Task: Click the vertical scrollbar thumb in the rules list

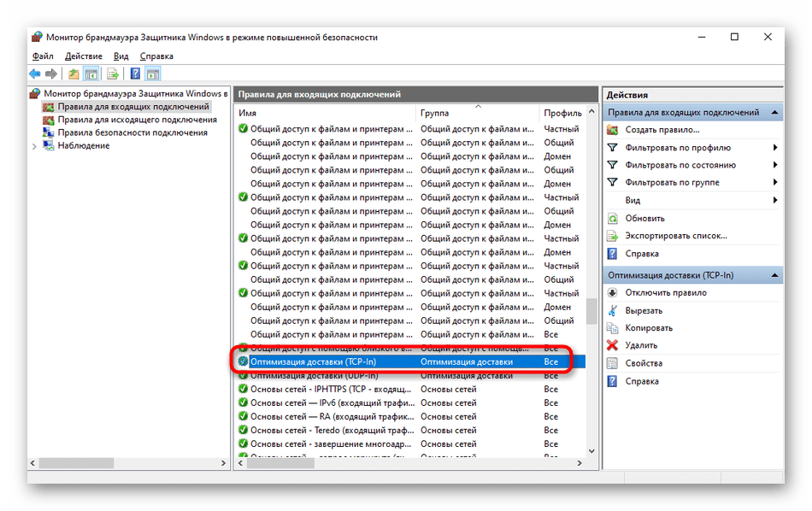Action: [x=591, y=311]
